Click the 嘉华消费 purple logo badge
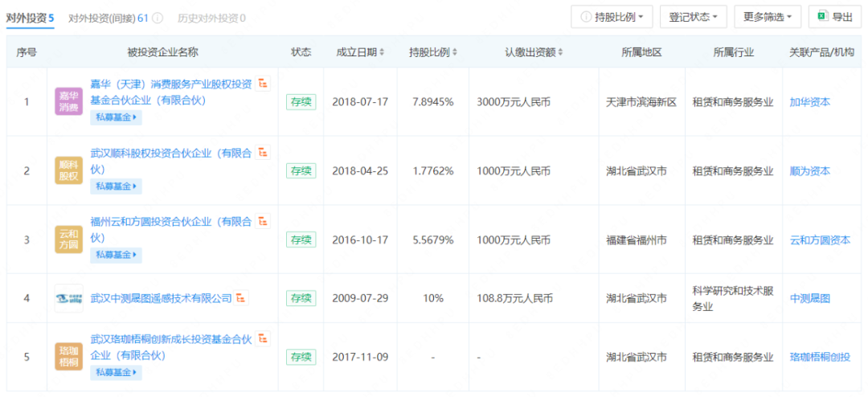868x397 pixels. tap(68, 102)
